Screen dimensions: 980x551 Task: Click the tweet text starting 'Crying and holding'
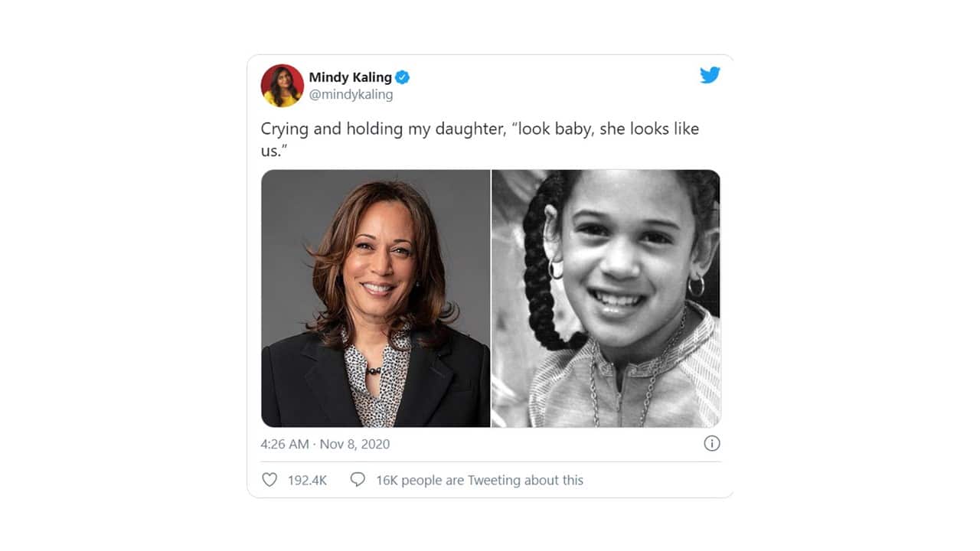479,129
